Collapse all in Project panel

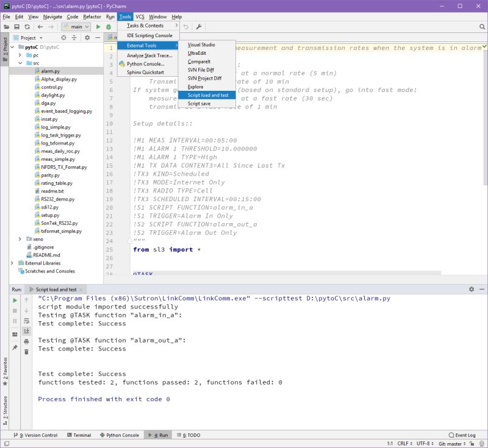click(74, 37)
